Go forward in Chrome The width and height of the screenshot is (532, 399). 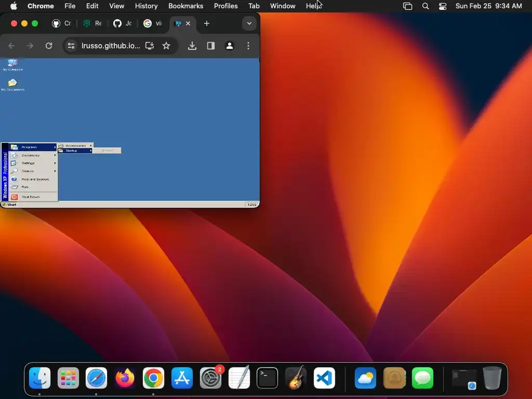click(x=30, y=46)
